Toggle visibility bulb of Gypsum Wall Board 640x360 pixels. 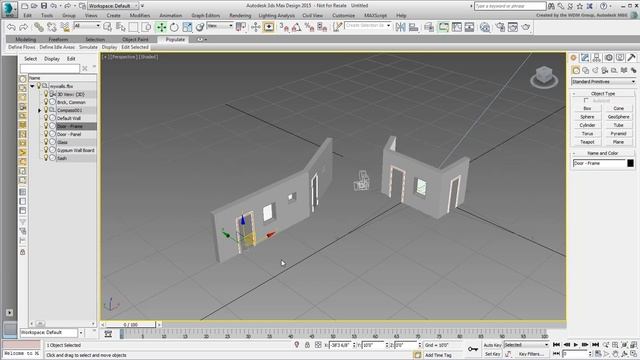click(46, 150)
